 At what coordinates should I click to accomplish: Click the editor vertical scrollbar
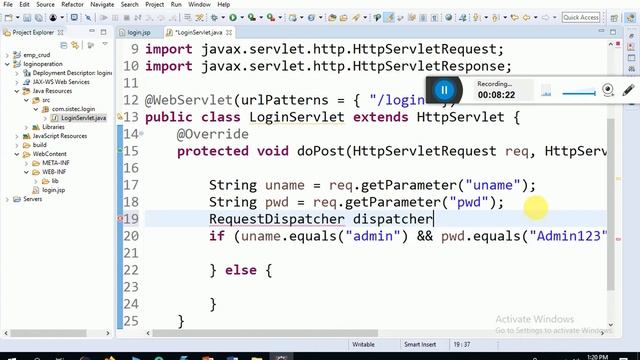(x=611, y=204)
